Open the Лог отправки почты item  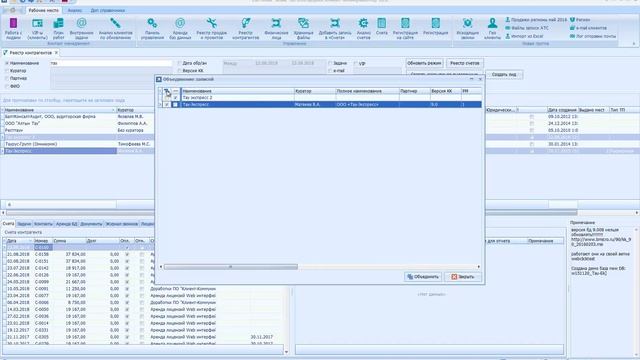[x=593, y=36]
